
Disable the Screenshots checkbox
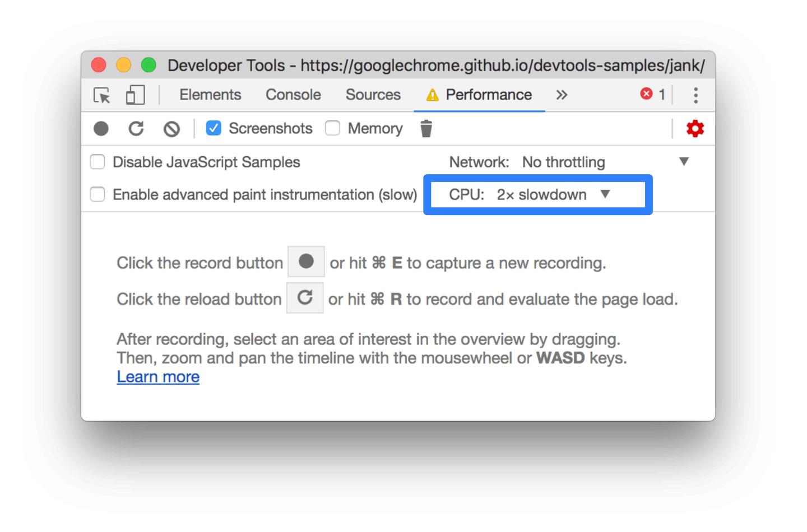pos(213,128)
